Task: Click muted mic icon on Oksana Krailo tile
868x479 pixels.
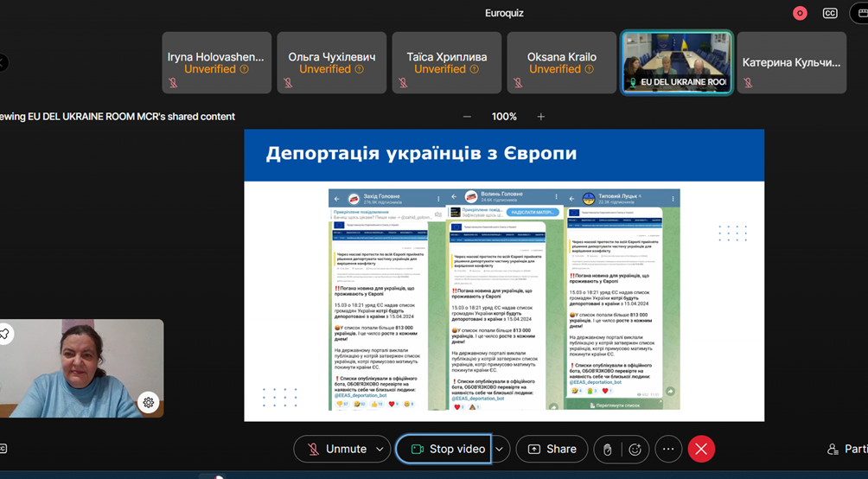Action: click(x=518, y=82)
